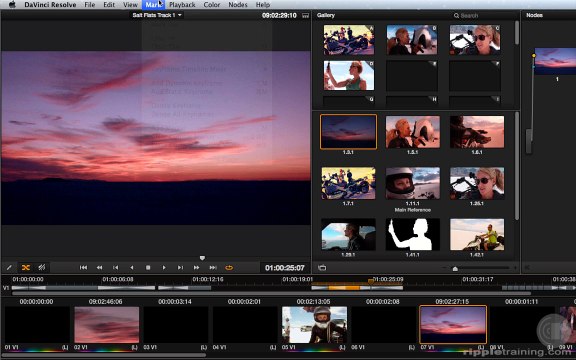Click the rewind double-arrow button
576x360 pixels.
click(x=100, y=267)
